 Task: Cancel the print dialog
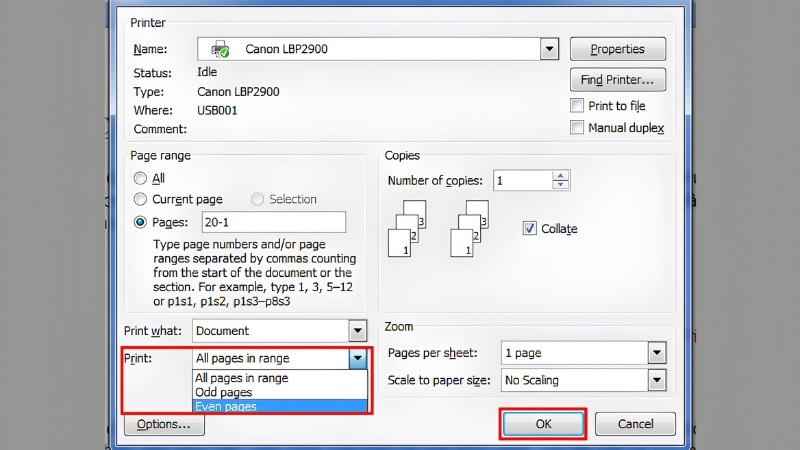pyautogui.click(x=635, y=424)
